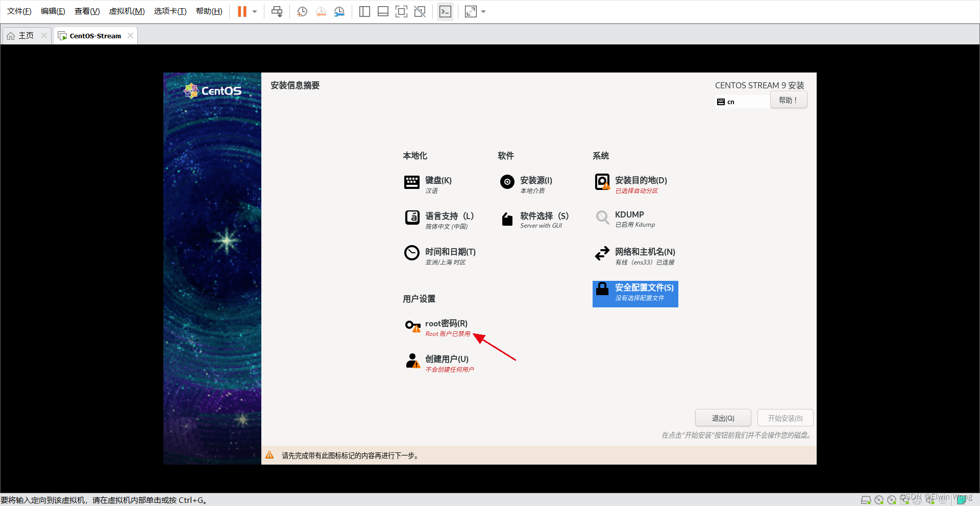Click the Root 账户已禁用 status text
980x506 pixels.
(x=448, y=334)
